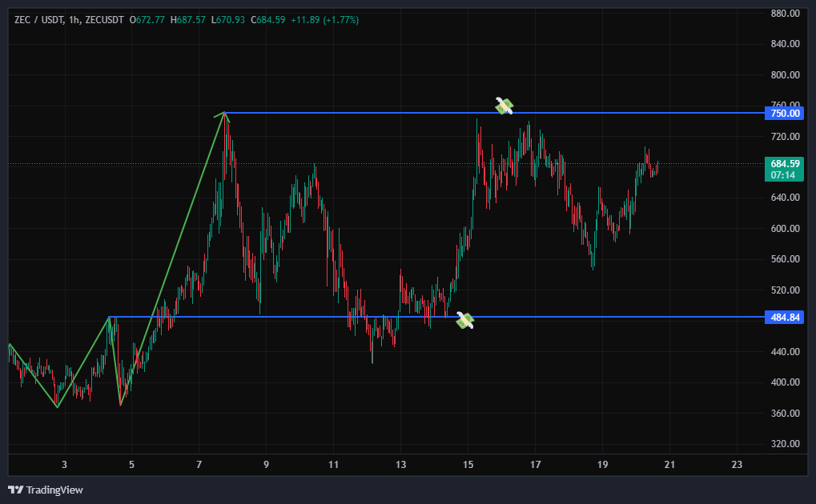
Task: Click the low value L670.93
Action: (231, 18)
